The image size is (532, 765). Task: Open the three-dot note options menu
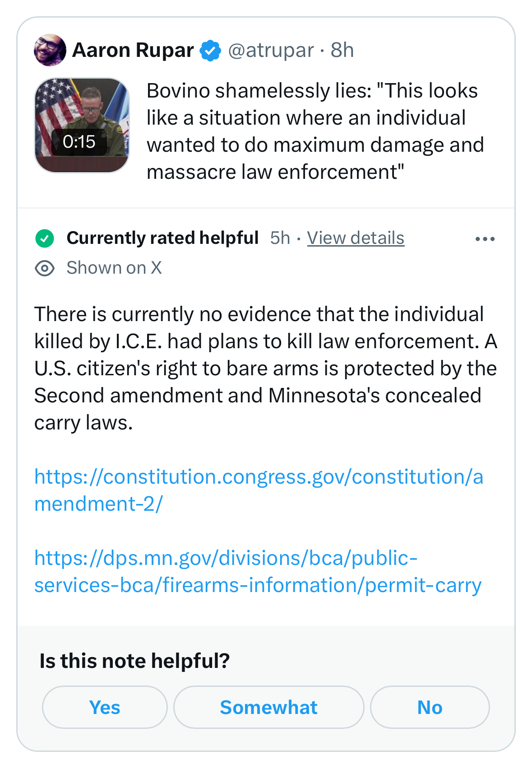pos(485,239)
